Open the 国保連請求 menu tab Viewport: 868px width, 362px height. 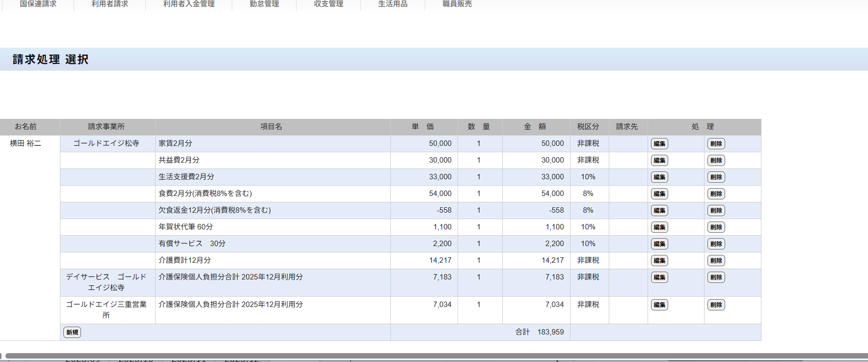38,4
